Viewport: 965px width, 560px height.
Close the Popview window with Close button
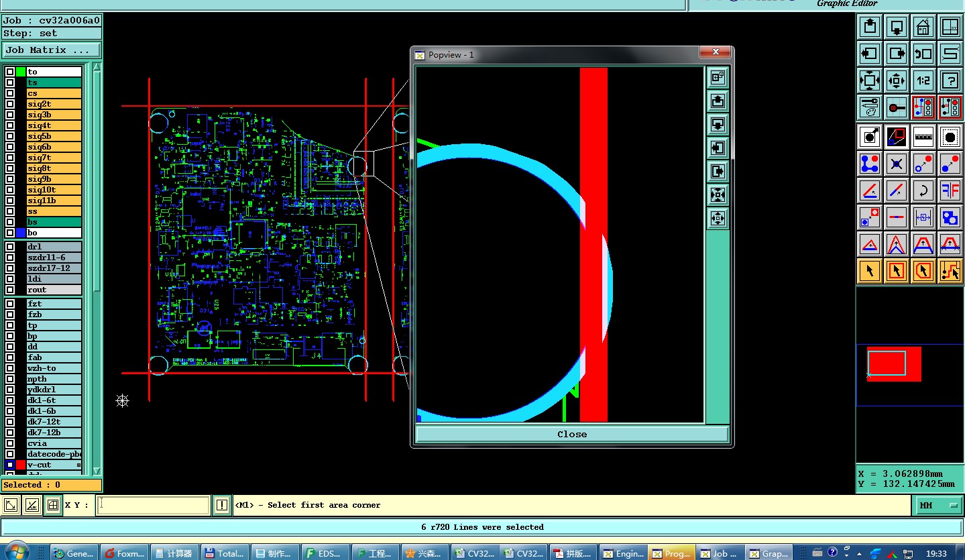tap(572, 434)
